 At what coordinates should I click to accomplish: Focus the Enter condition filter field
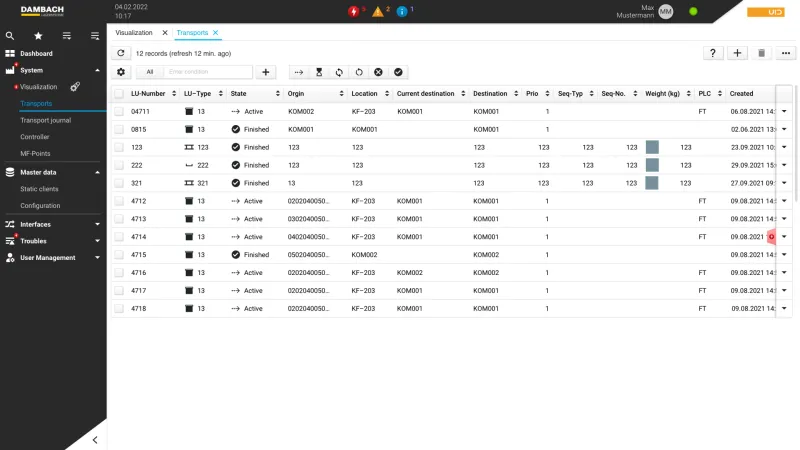pos(208,72)
